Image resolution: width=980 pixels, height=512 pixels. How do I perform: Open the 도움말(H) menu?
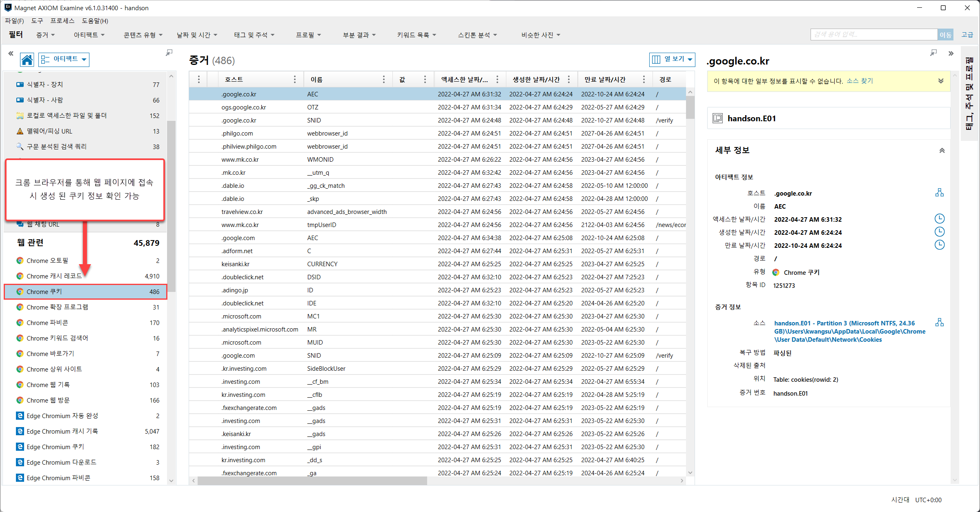click(95, 21)
